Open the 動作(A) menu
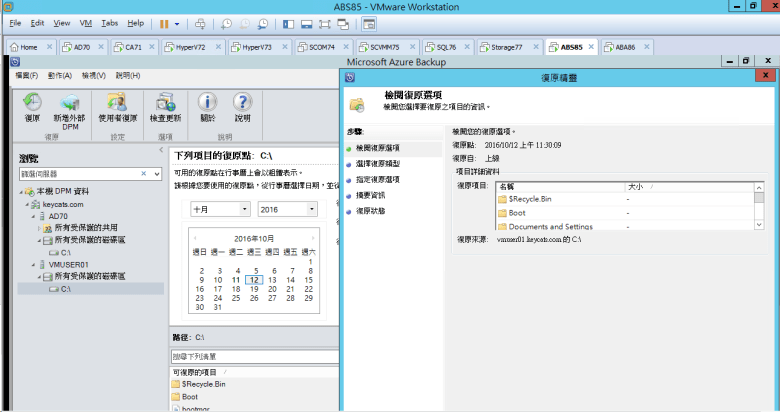 point(59,75)
